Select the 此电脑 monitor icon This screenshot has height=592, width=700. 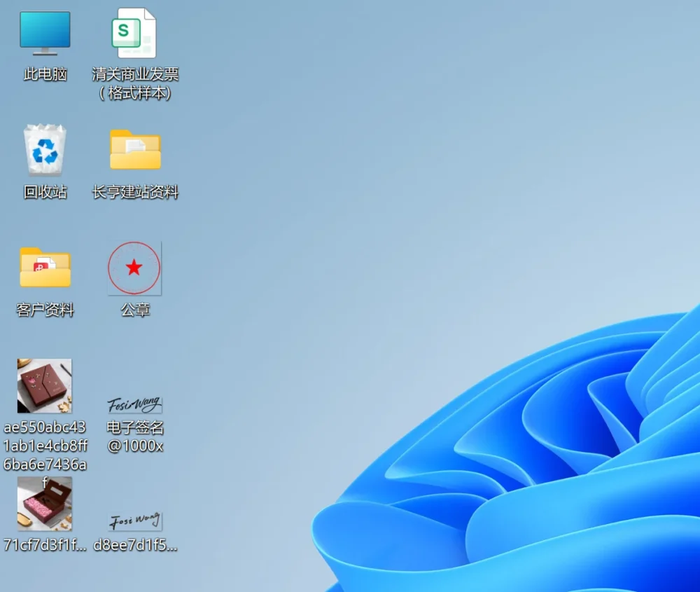pyautogui.click(x=45, y=33)
